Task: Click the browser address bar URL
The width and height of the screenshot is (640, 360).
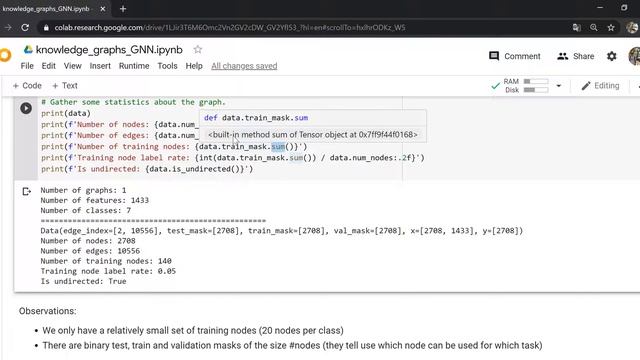Action: (x=230, y=27)
